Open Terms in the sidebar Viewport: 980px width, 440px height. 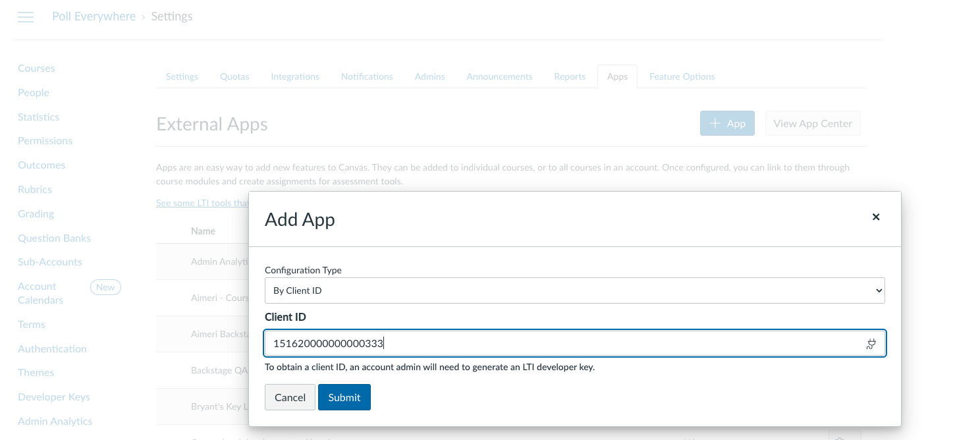[32, 325]
